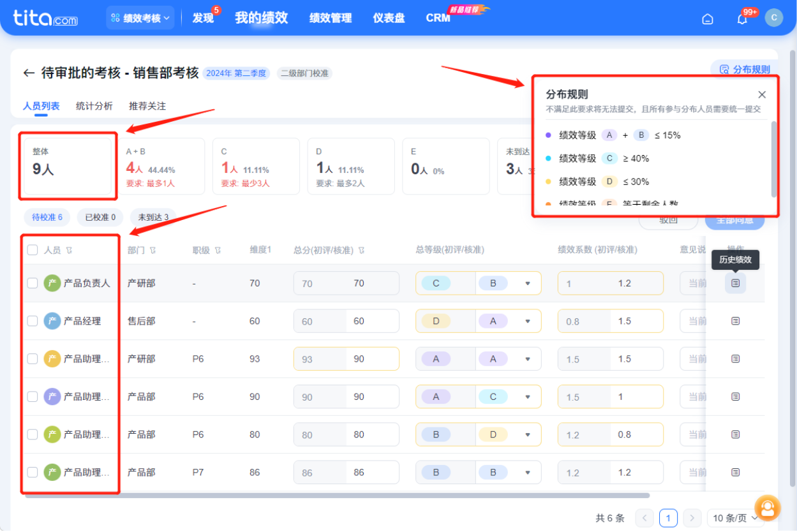The width and height of the screenshot is (797, 532).
Task: Open the notification bell with 99+ badge
Action: (x=741, y=18)
